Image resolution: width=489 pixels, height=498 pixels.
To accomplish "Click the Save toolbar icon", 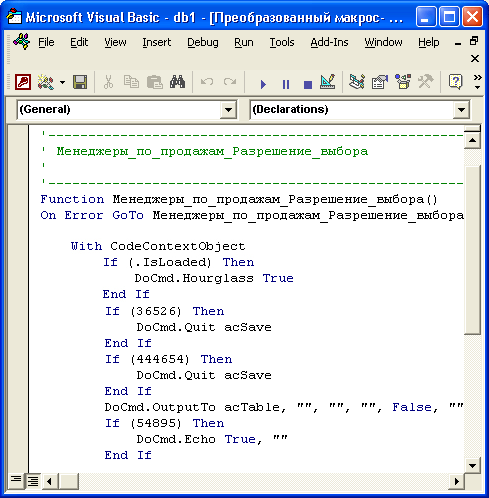I will click(x=80, y=82).
